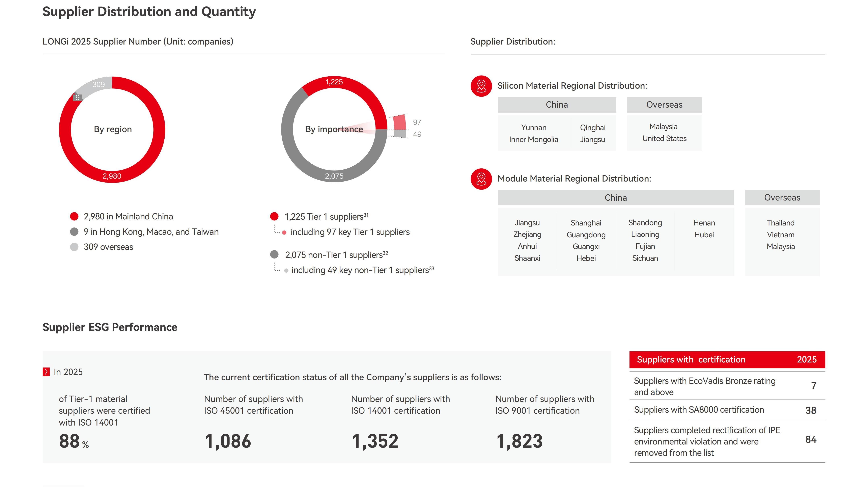
Task: Click the 1,352 ISO 14001 figure
Action: click(375, 441)
